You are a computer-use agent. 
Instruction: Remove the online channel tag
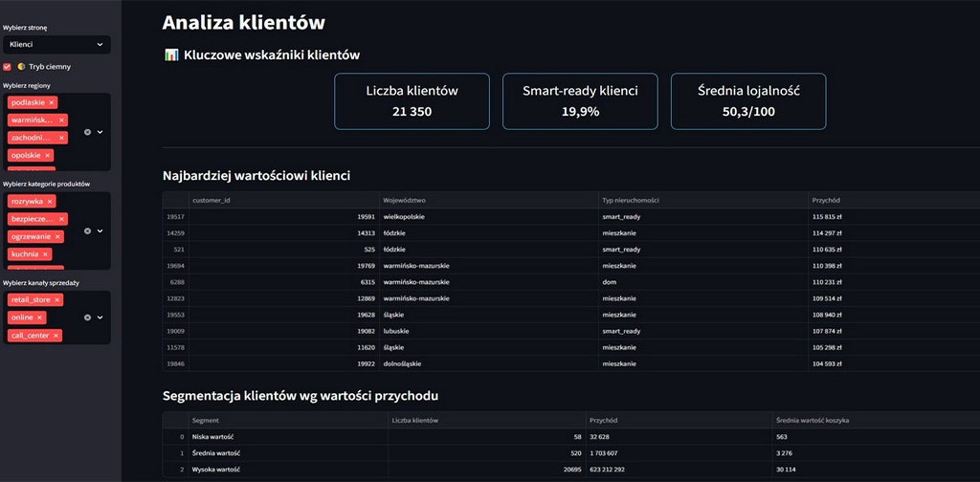click(39, 318)
